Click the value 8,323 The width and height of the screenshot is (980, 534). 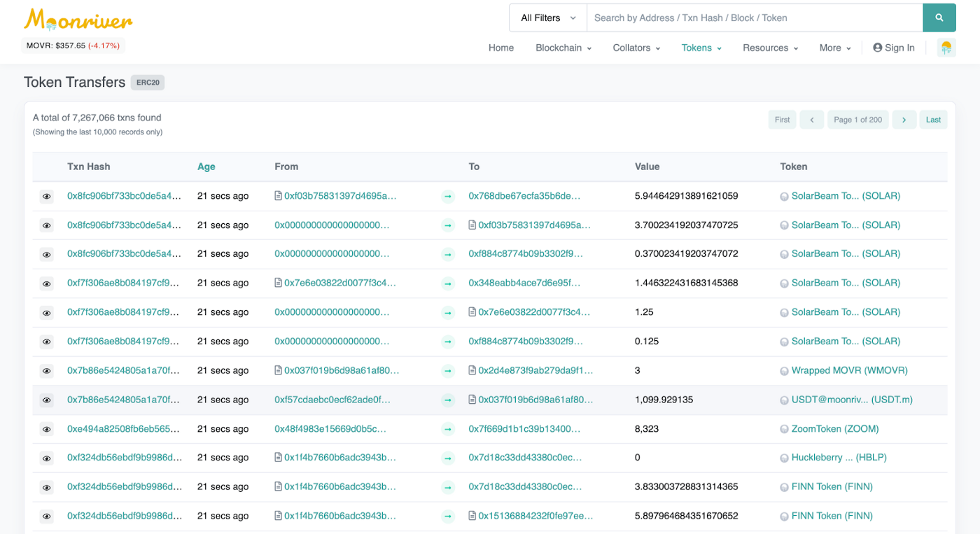click(647, 428)
